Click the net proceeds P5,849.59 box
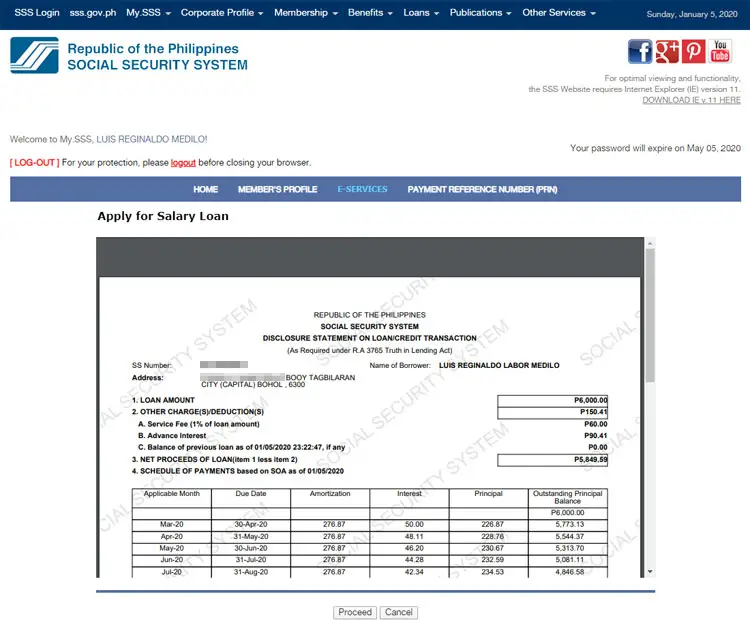The image size is (750, 635). coord(552,460)
